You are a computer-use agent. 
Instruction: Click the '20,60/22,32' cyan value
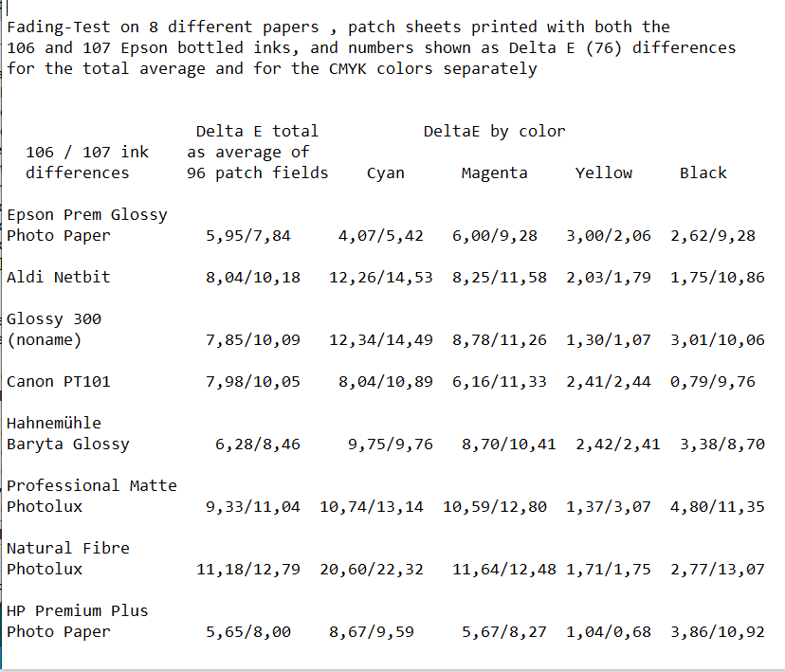click(x=371, y=569)
